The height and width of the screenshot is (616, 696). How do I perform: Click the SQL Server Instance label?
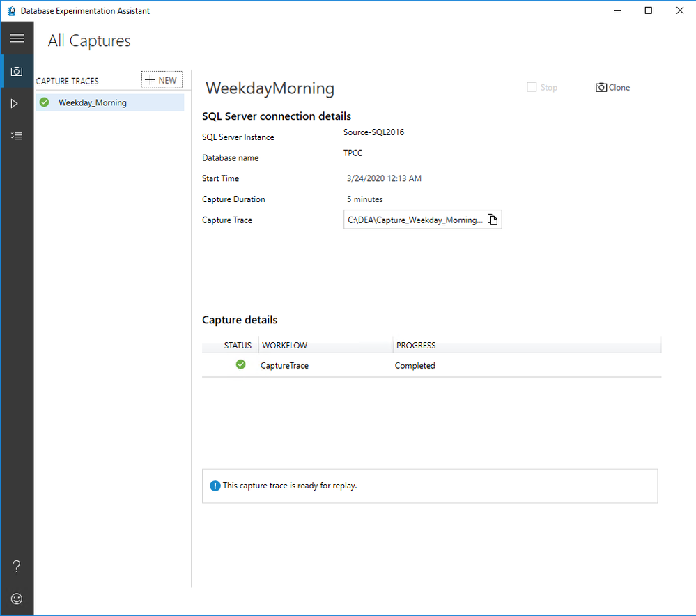coord(238,137)
